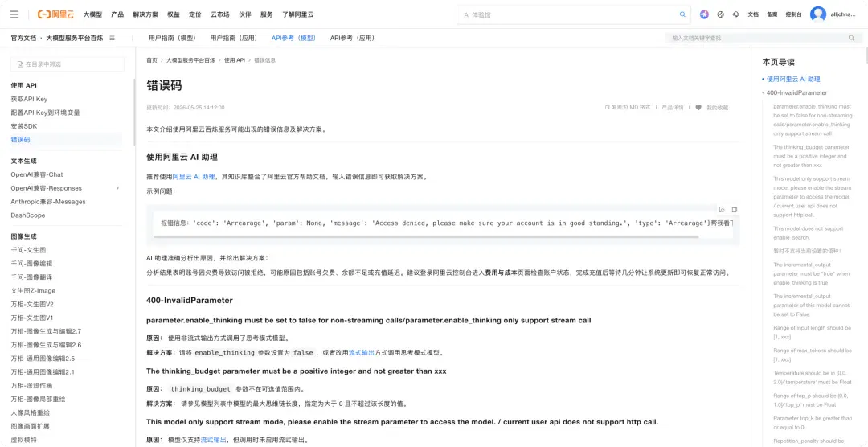Open 千问-文生图 in sidebar

(x=28, y=250)
